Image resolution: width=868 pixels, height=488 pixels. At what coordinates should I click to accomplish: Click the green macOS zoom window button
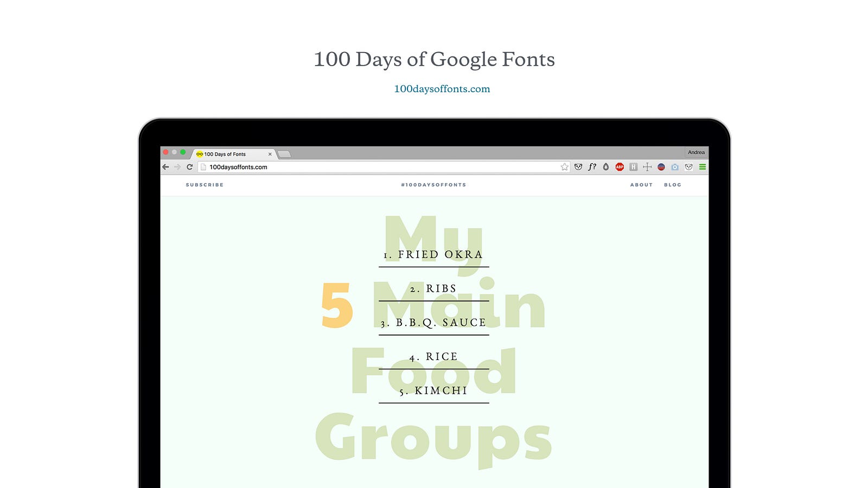click(x=183, y=152)
